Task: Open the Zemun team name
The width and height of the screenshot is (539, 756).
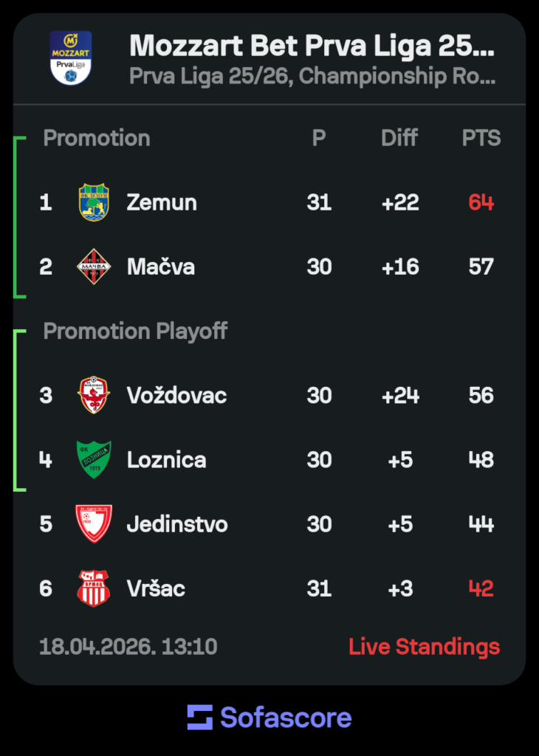Action: (x=162, y=202)
